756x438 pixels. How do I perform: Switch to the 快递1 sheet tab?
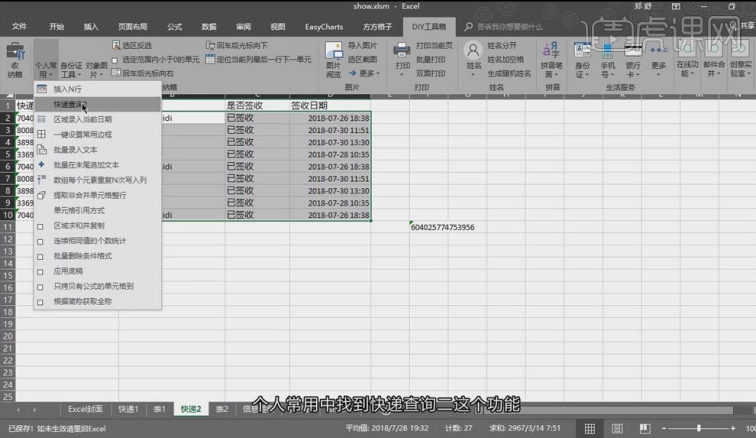point(128,409)
